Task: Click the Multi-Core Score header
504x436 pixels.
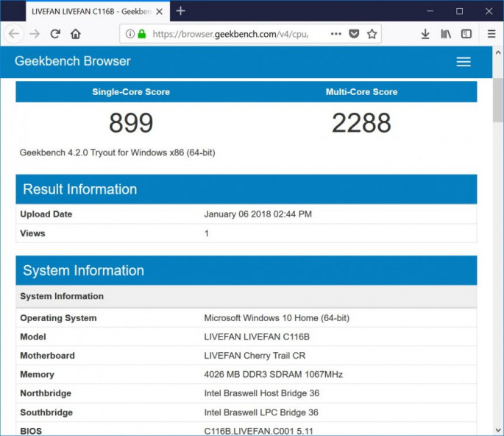Action: tap(361, 92)
